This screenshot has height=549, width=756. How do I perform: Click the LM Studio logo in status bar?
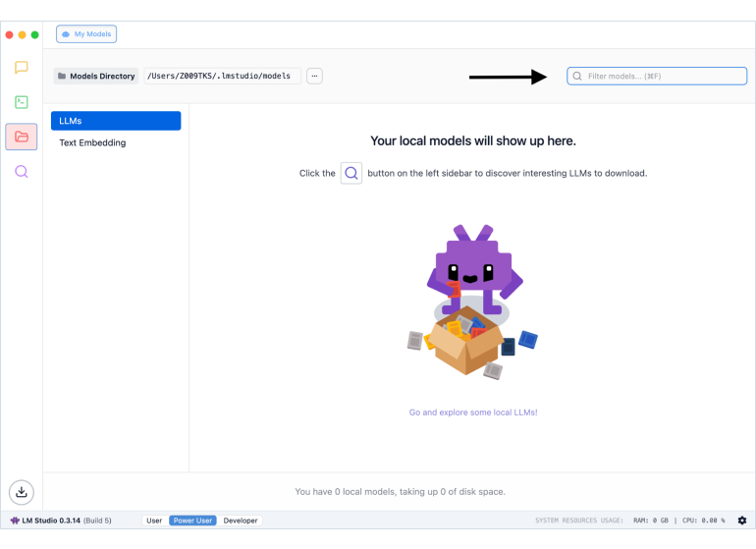click(15, 521)
